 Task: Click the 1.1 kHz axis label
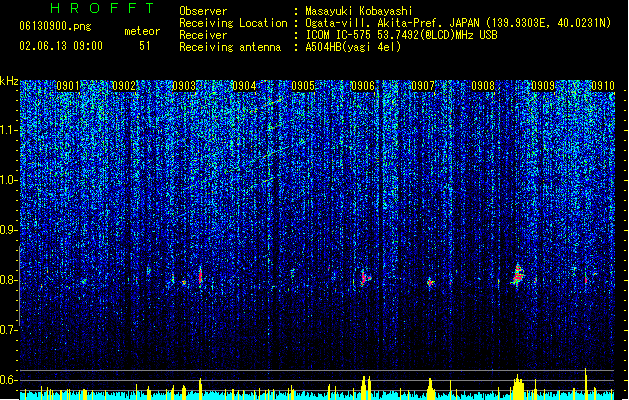point(9,130)
